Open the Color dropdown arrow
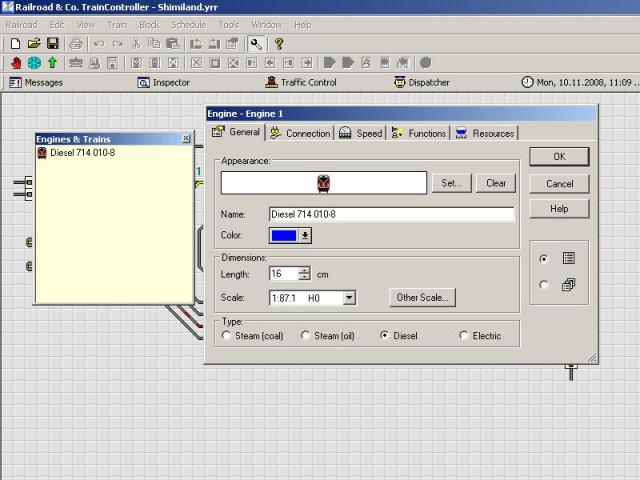This screenshot has width=640, height=480. tap(305, 236)
